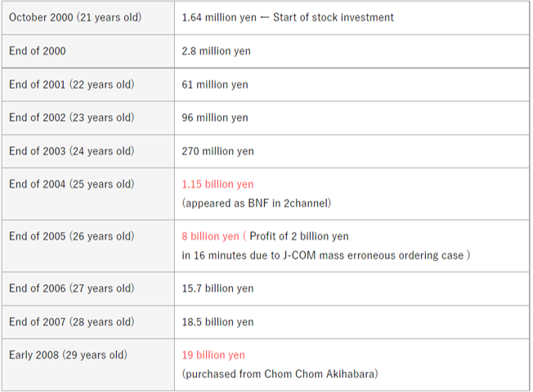The height and width of the screenshot is (392, 533).
Task: Select the "1.64 million yen" start of investment text
Action: click(219, 17)
